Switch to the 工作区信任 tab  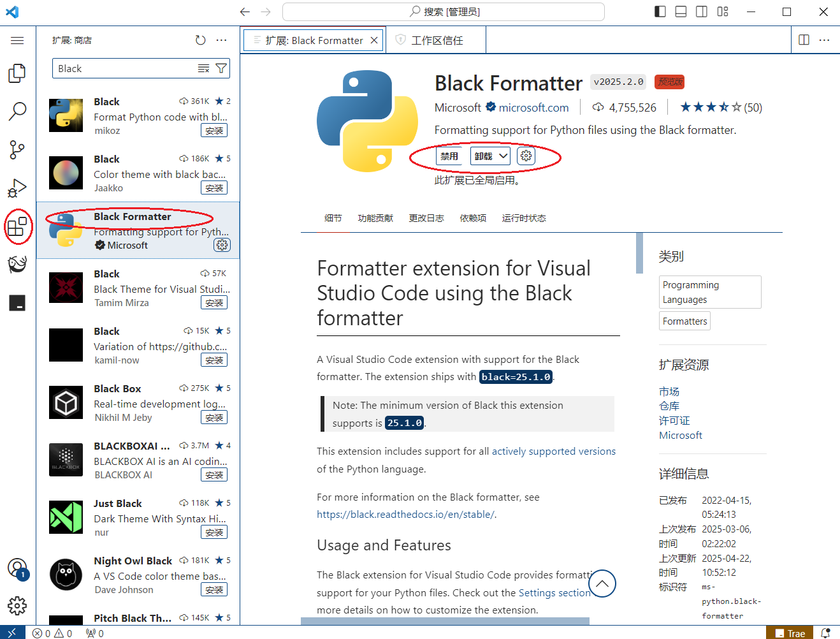pos(435,40)
